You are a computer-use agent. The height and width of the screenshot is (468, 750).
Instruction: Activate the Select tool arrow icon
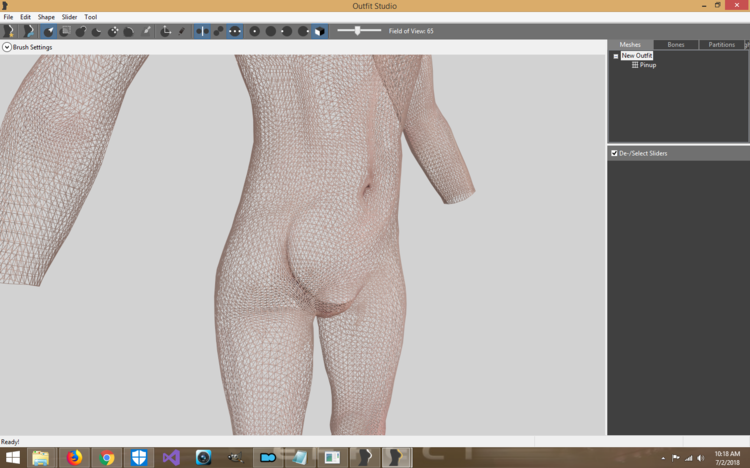click(48, 31)
